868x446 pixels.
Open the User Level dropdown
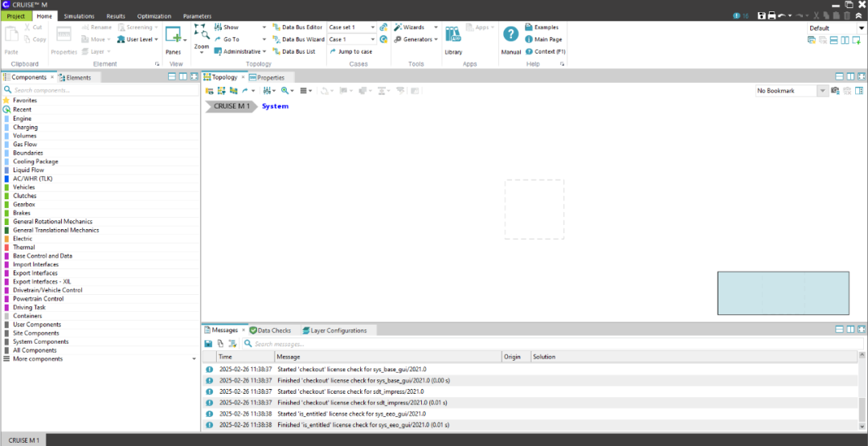tap(137, 39)
